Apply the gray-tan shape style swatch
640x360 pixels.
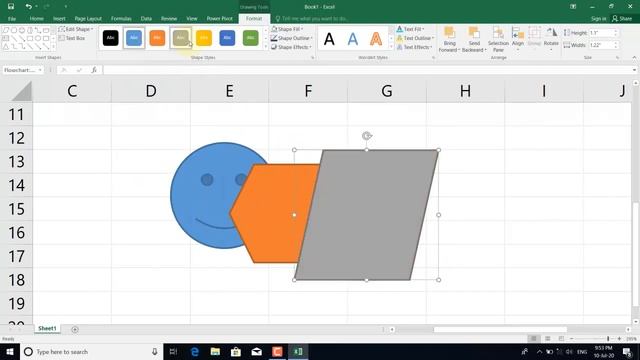pyautogui.click(x=180, y=38)
